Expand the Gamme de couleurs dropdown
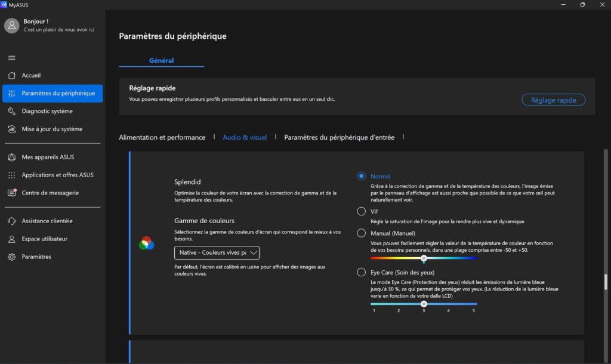 [x=217, y=253]
